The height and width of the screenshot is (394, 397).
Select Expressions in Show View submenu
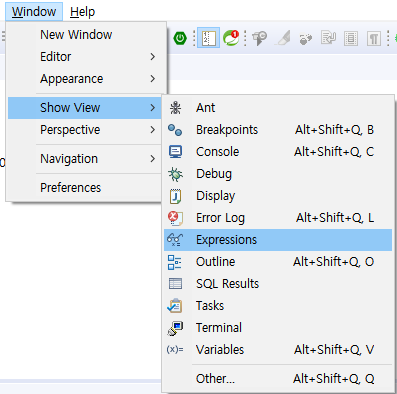[278, 240]
